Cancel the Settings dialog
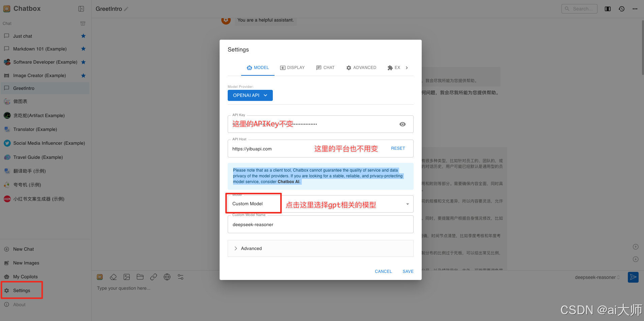Image resolution: width=644 pixels, height=321 pixels. pyautogui.click(x=383, y=272)
